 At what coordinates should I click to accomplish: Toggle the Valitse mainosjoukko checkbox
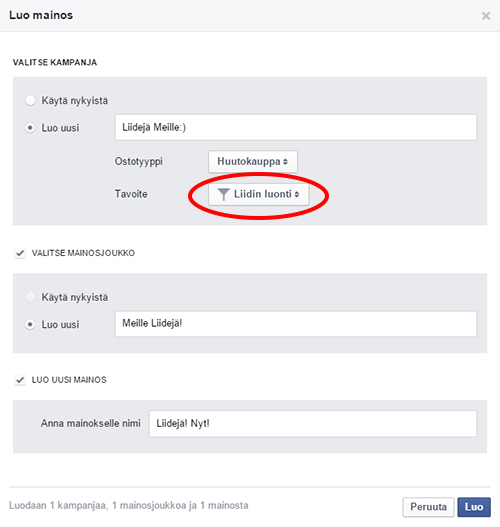click(x=20, y=253)
